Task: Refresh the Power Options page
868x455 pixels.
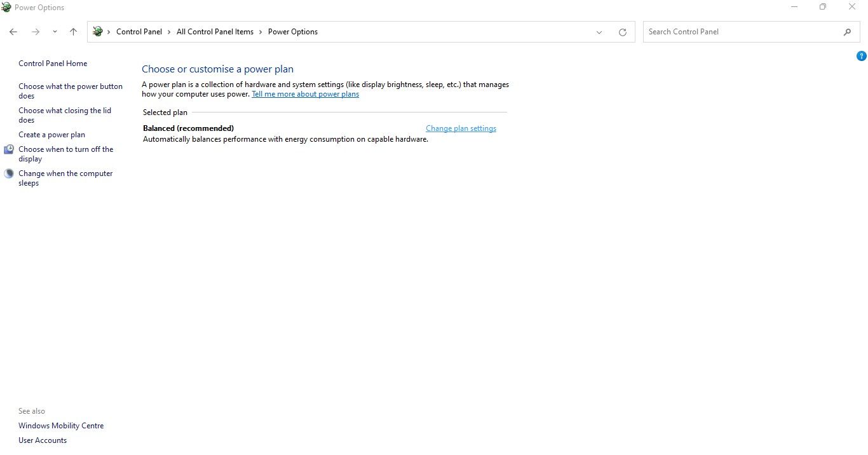Action: coord(623,32)
